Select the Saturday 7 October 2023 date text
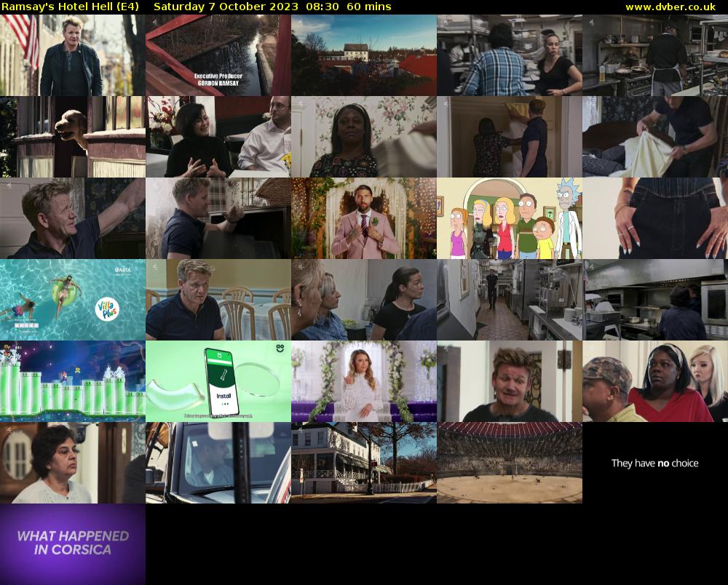 click(x=226, y=7)
